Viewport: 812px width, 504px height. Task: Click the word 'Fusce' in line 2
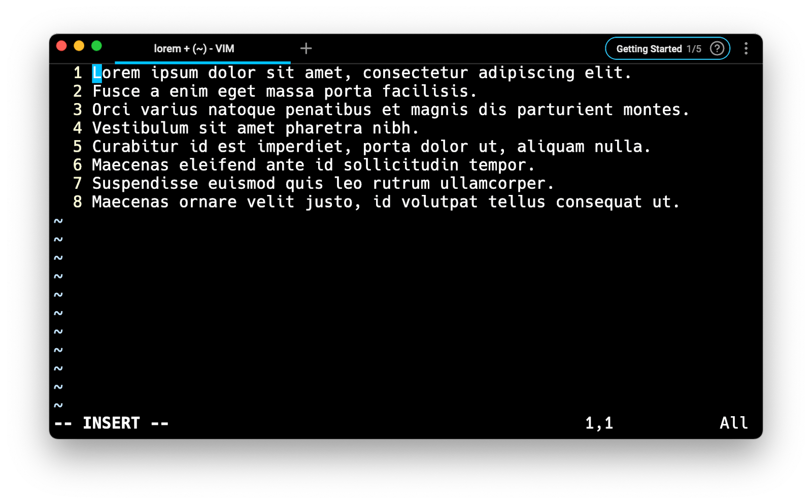tap(116, 91)
